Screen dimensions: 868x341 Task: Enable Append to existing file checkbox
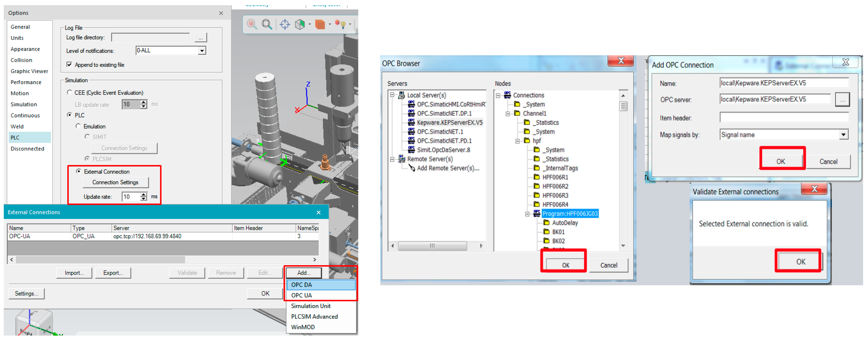click(x=69, y=64)
